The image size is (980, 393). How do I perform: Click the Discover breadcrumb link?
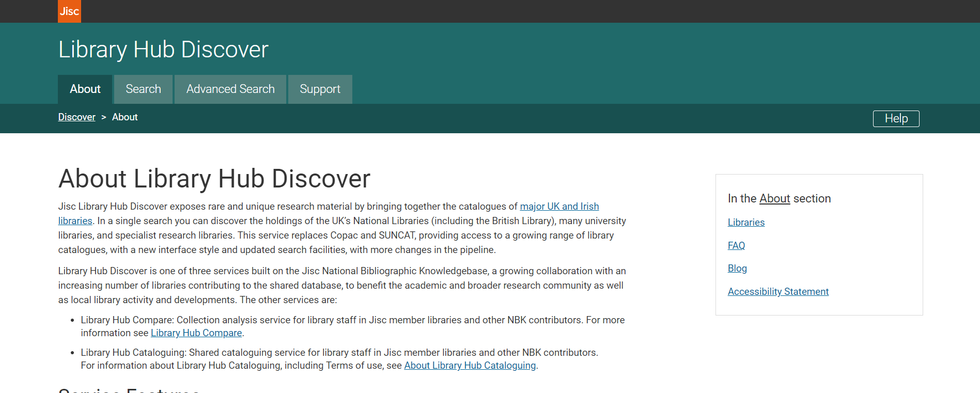click(x=76, y=117)
